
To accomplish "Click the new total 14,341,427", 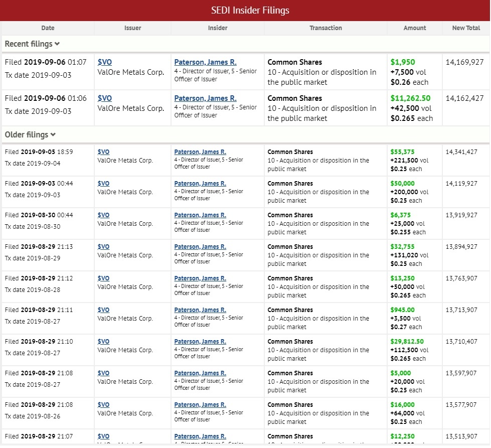I will (461, 152).
